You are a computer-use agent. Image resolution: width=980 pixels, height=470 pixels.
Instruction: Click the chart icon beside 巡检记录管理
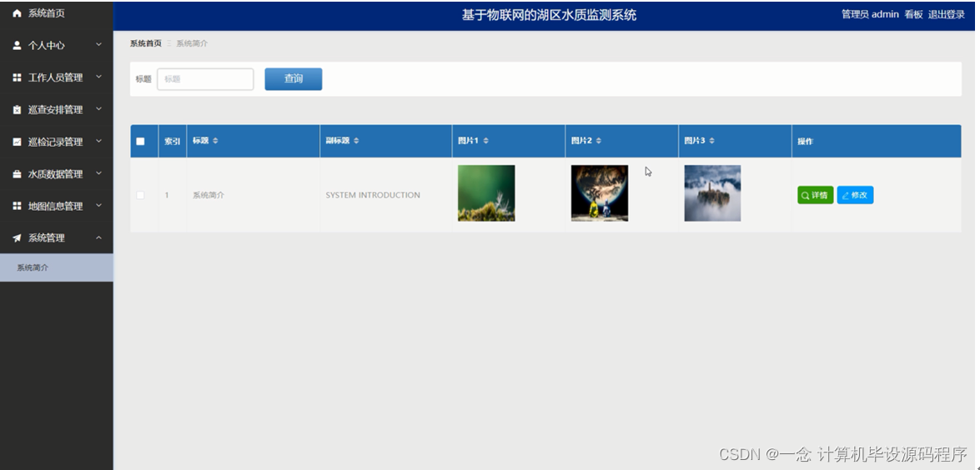(17, 142)
